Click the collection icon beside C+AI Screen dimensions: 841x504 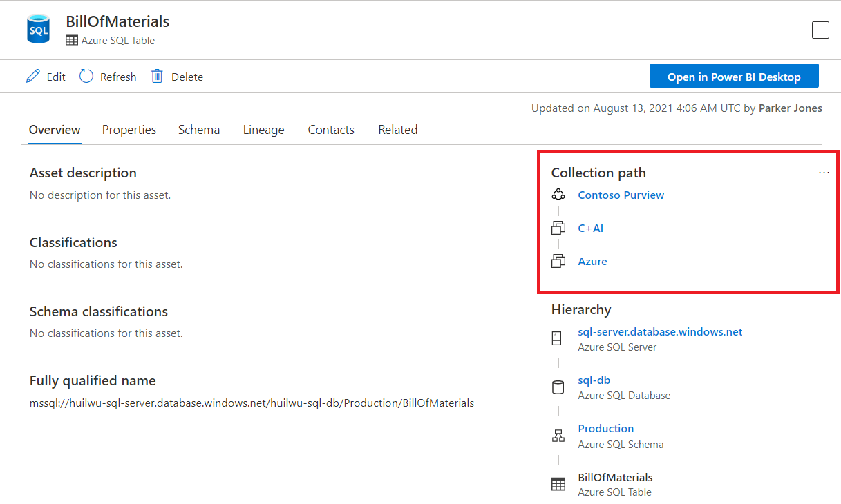[558, 227]
